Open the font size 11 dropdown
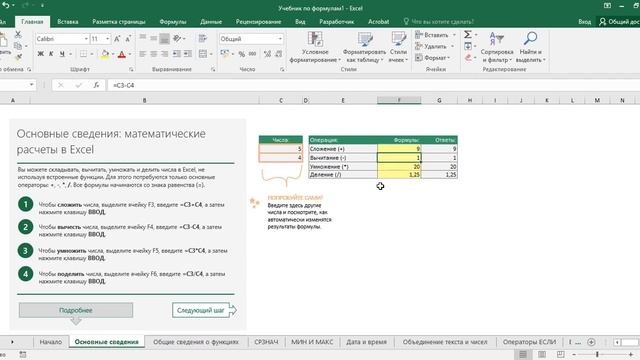The width and height of the screenshot is (640, 360). point(107,39)
